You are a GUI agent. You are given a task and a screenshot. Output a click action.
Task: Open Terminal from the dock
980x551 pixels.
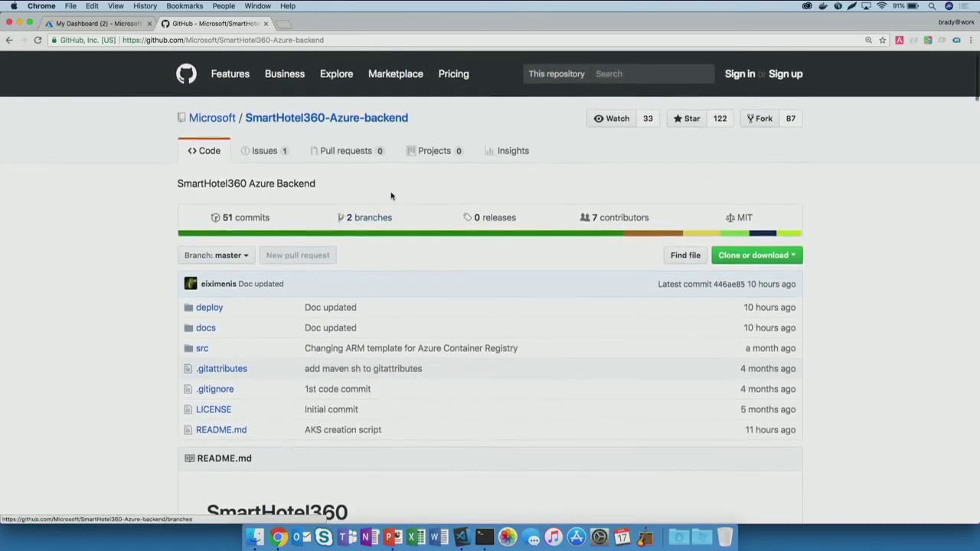click(485, 536)
